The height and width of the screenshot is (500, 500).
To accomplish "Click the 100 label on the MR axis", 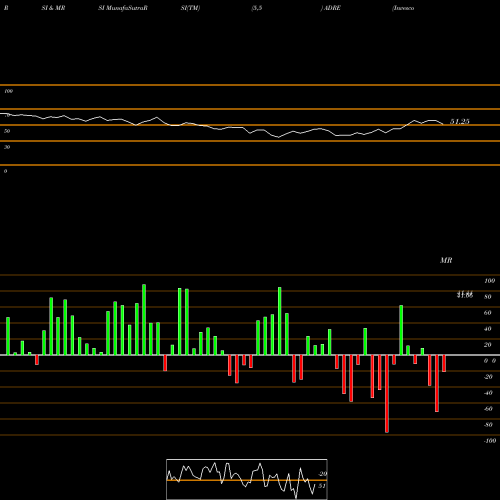I will pyautogui.click(x=489, y=281).
